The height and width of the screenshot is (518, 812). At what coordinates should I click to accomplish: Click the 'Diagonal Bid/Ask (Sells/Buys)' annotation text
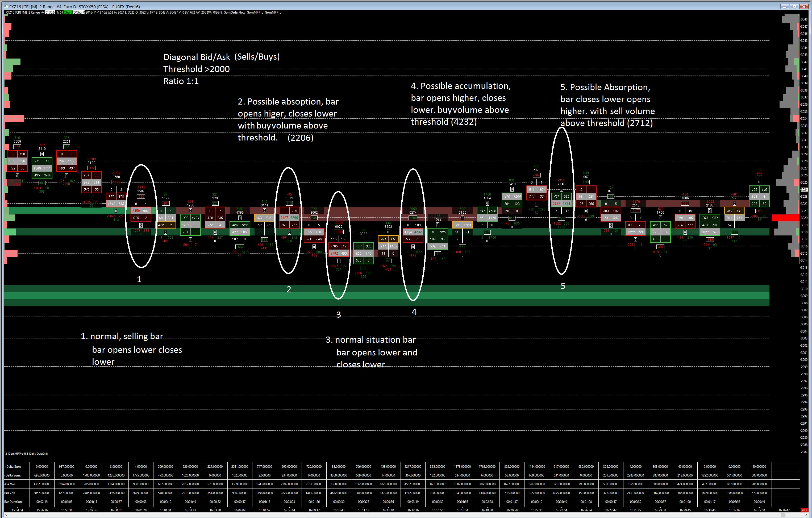click(x=221, y=57)
